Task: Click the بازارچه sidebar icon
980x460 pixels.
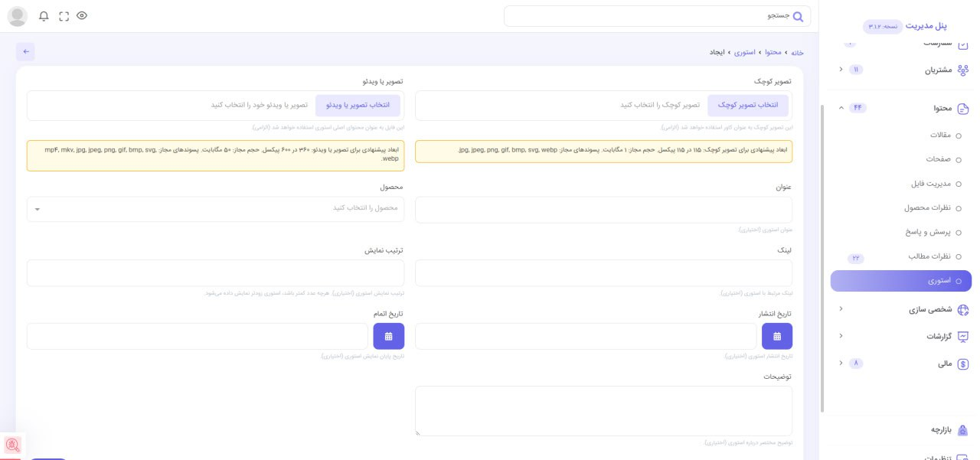Action: pos(963,430)
